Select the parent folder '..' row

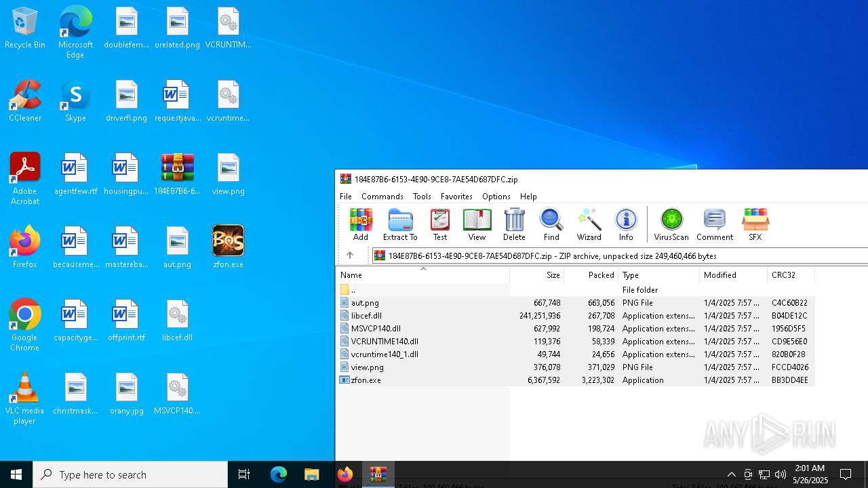tap(575, 289)
